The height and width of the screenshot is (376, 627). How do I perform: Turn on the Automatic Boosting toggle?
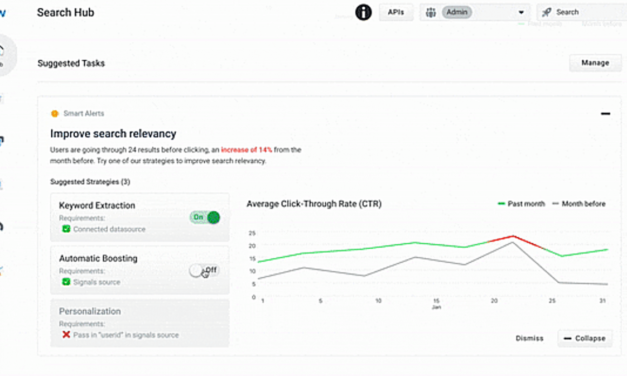click(204, 270)
